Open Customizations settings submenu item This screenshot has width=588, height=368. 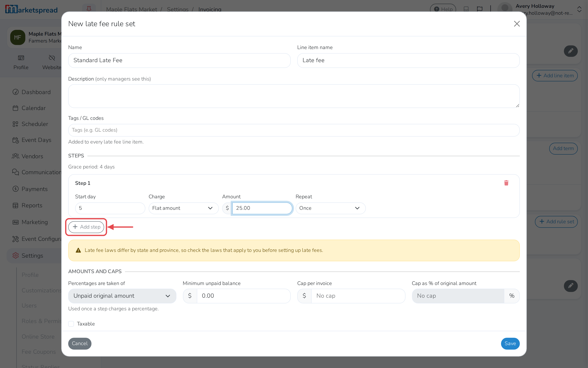[x=41, y=290]
